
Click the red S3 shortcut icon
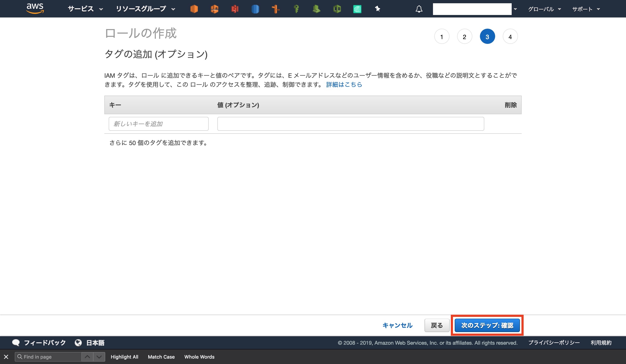[235, 9]
